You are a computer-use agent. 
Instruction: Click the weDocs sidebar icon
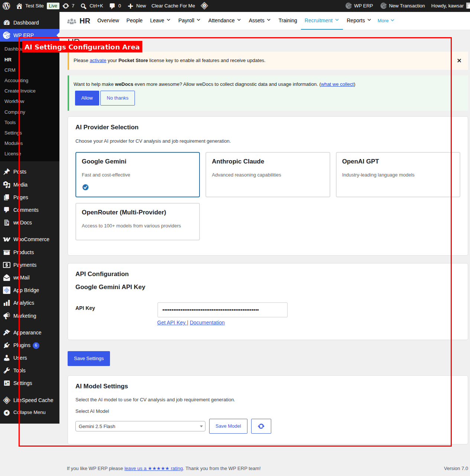(7, 223)
